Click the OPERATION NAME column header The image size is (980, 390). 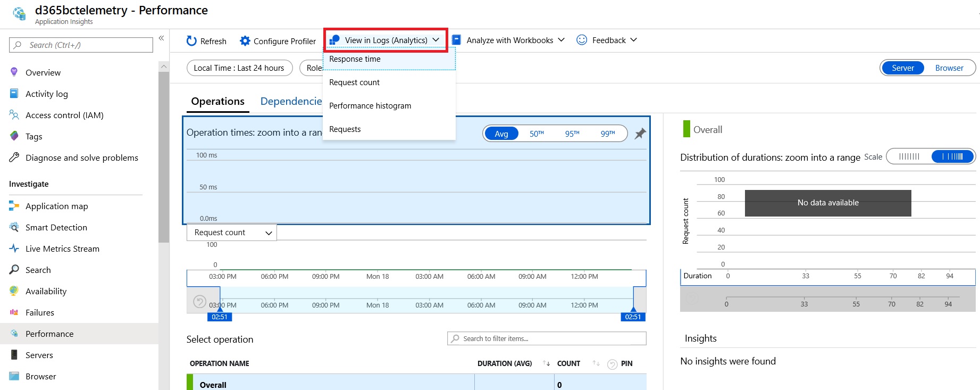click(x=220, y=363)
